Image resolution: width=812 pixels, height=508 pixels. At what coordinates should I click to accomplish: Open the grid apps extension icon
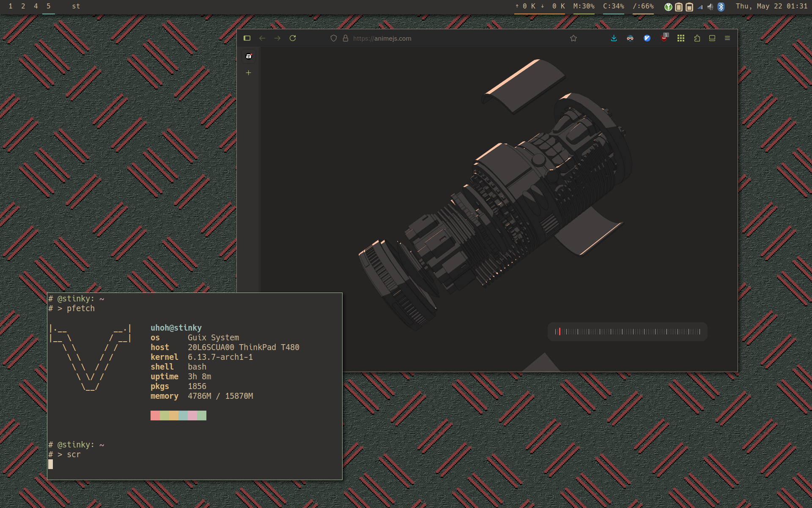coord(681,38)
